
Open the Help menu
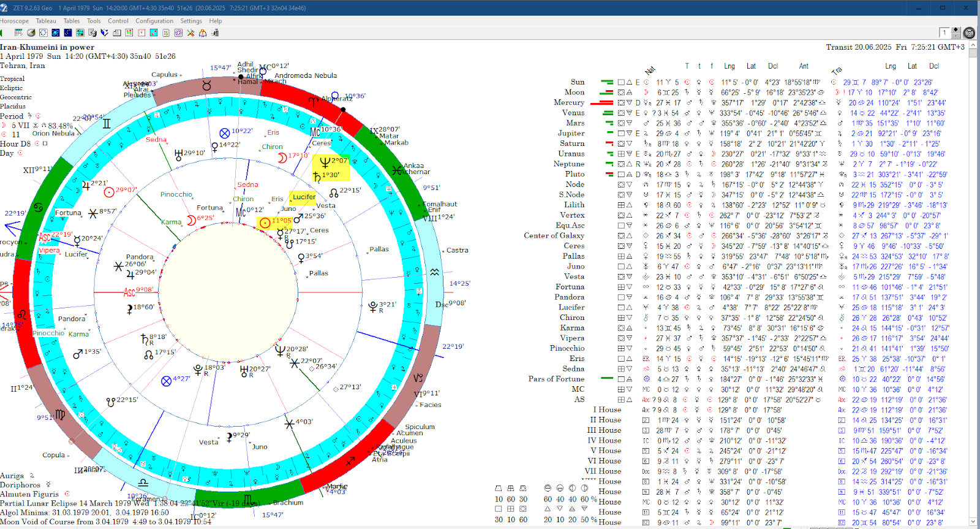(x=215, y=21)
